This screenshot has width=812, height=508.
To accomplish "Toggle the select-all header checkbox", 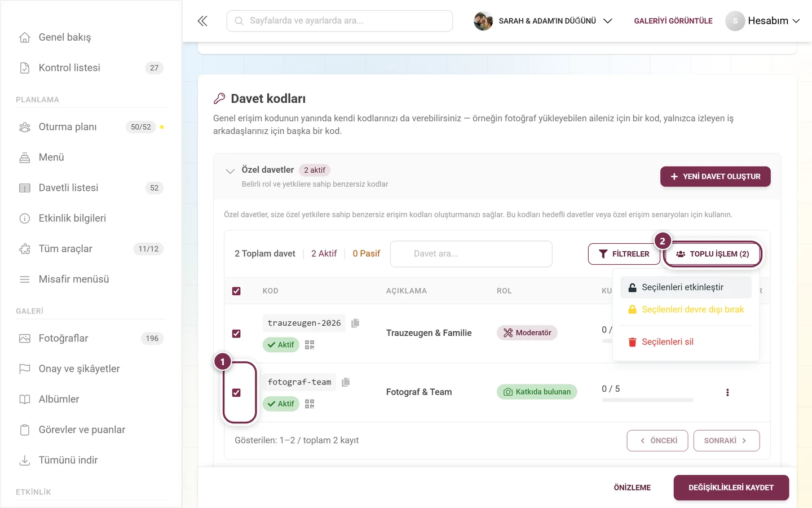I will click(x=236, y=291).
